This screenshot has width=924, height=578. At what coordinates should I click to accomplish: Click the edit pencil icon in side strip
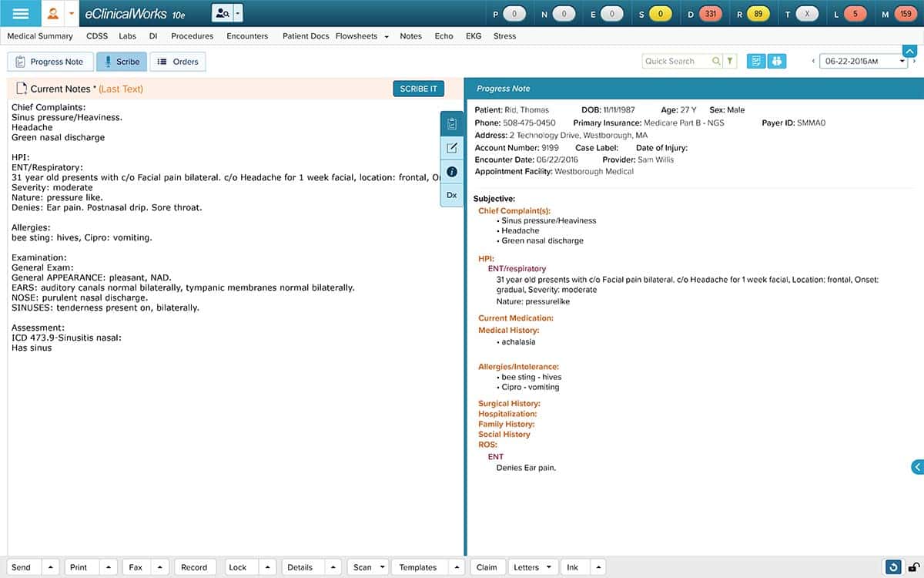452,147
